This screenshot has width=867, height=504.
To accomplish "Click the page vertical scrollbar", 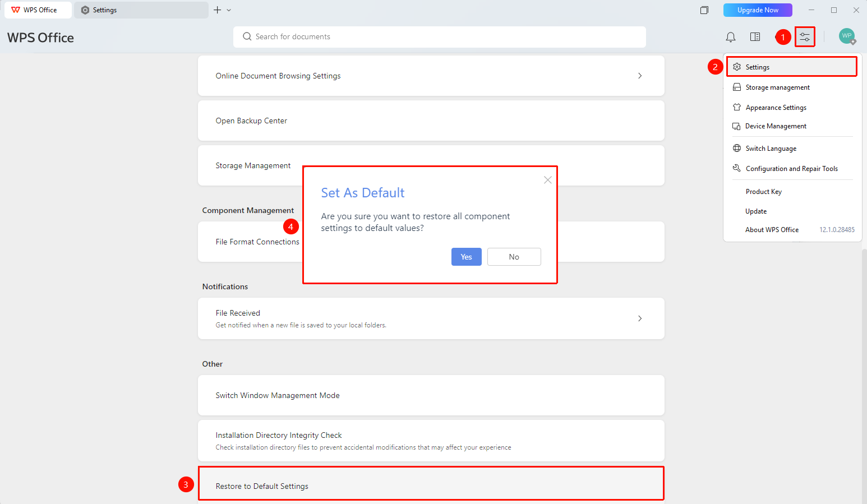I will pos(864,376).
